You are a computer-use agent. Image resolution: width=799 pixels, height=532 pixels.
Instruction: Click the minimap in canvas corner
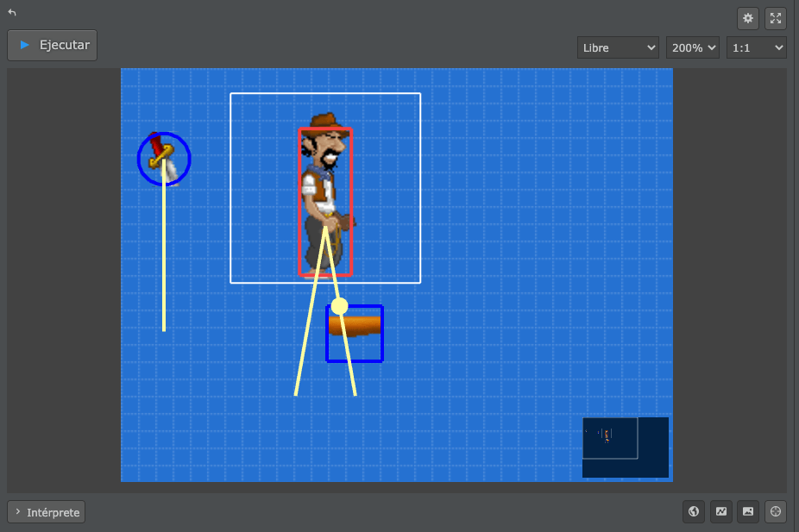coord(625,447)
